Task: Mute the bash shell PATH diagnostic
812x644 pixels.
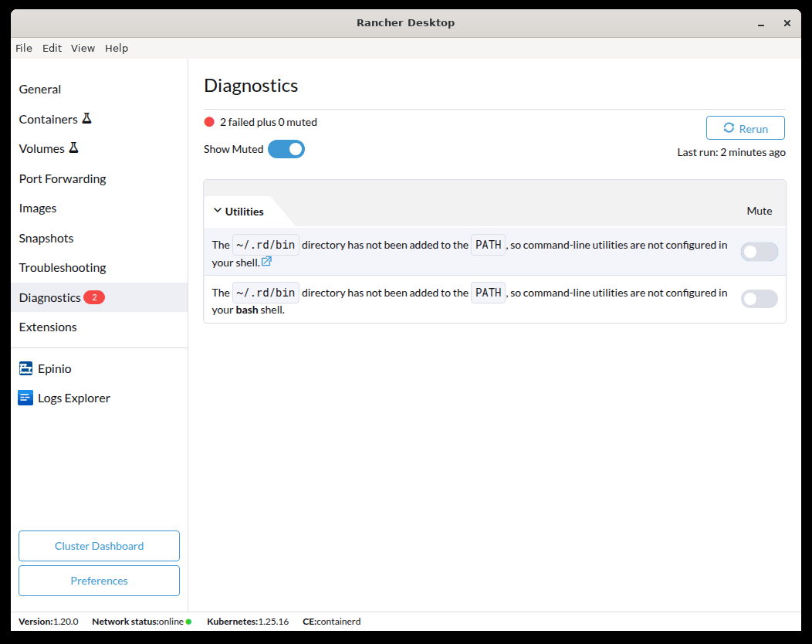Action: (759, 299)
